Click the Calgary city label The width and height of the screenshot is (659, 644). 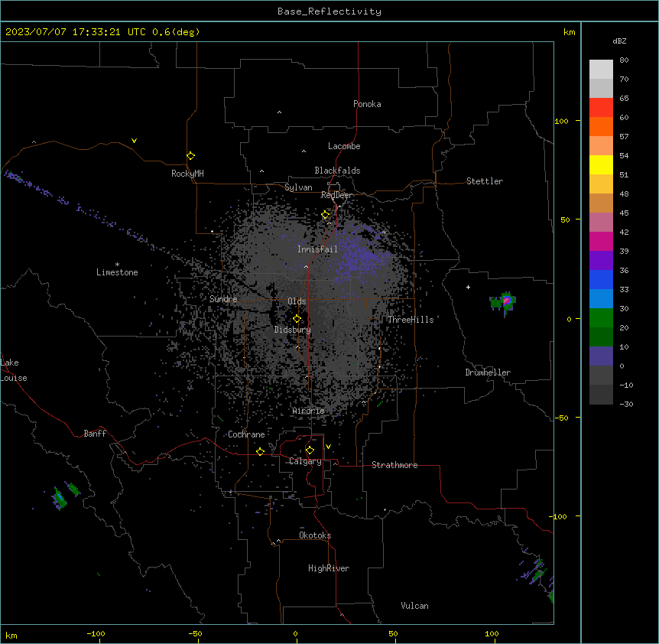click(x=305, y=461)
